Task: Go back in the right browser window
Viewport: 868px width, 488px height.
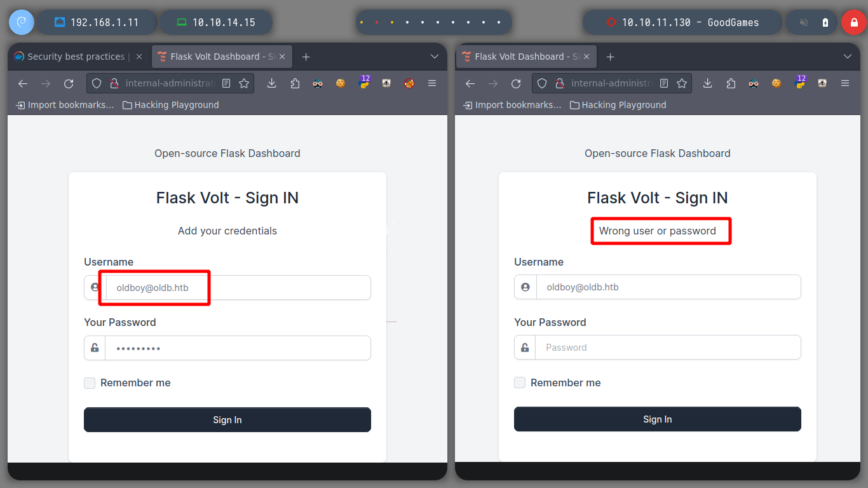Action: 470,83
